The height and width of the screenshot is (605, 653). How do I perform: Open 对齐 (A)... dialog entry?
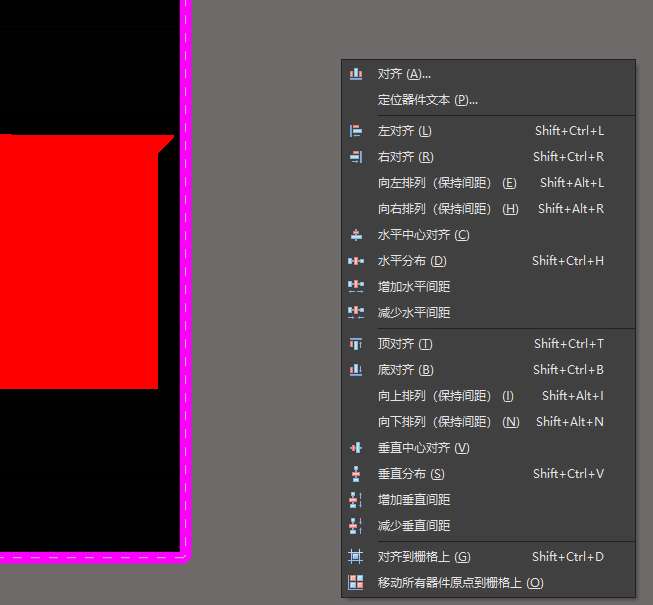point(488,74)
